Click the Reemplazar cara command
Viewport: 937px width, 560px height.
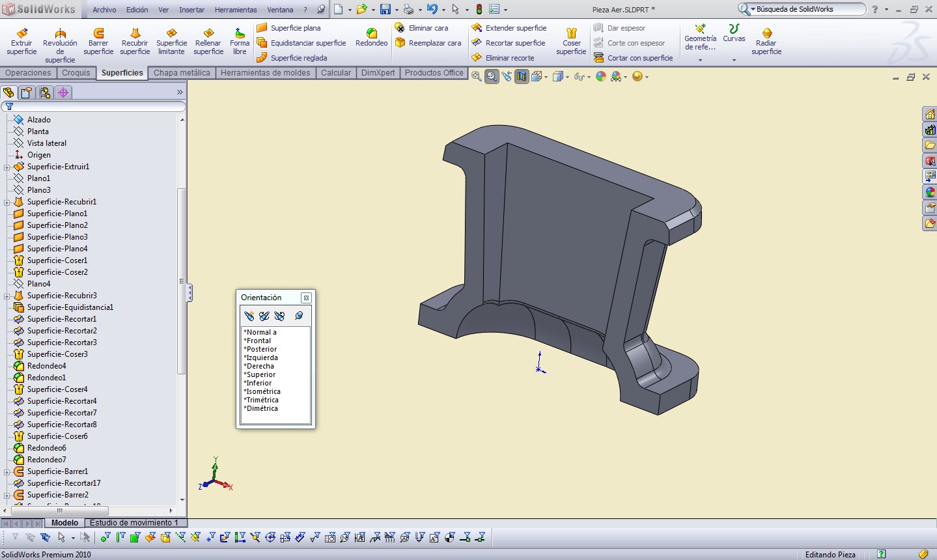(428, 43)
